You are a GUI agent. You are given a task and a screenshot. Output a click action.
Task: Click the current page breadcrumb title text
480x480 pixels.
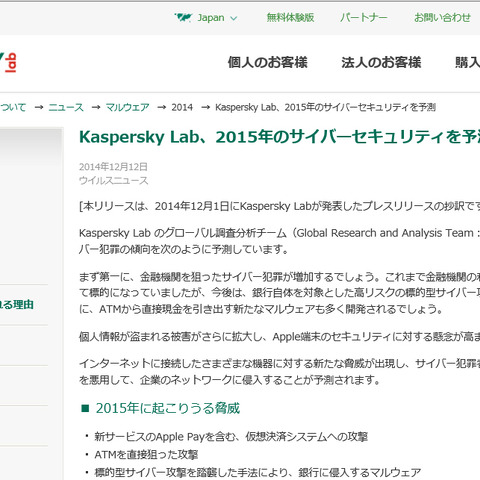(325, 107)
